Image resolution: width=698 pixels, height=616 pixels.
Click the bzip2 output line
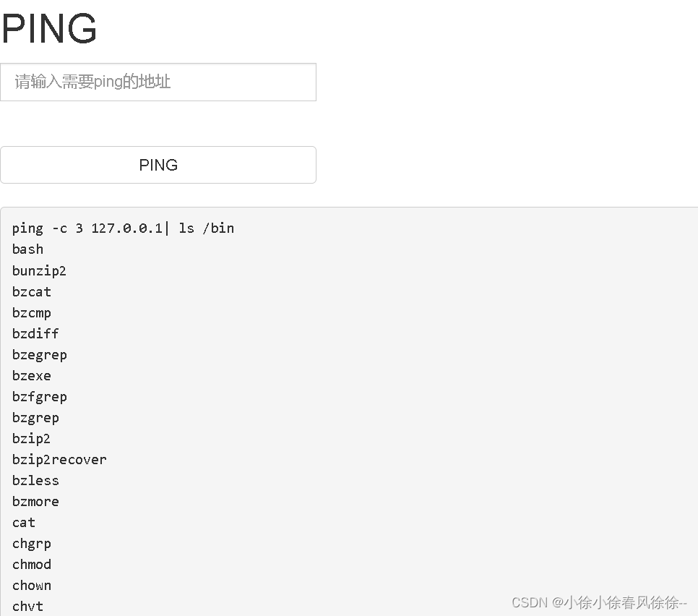31,438
